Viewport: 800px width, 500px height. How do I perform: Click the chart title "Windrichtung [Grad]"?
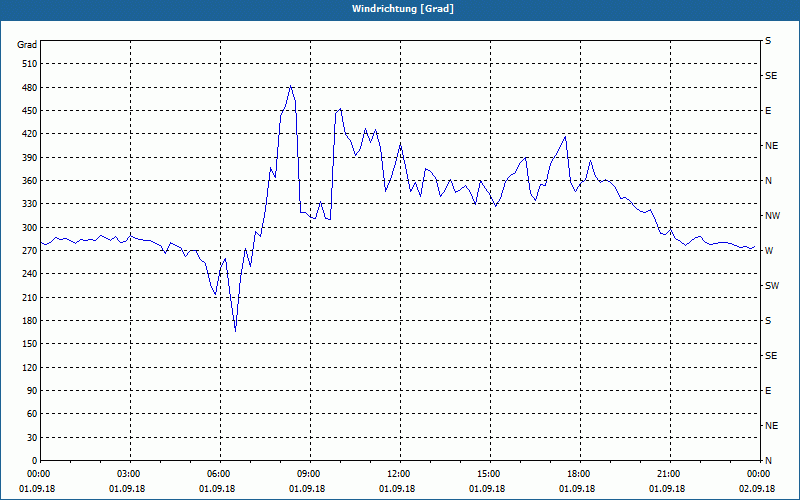(403, 9)
